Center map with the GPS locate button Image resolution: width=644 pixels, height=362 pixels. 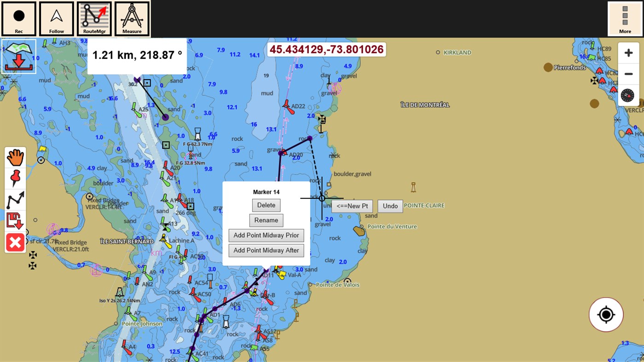tap(606, 314)
